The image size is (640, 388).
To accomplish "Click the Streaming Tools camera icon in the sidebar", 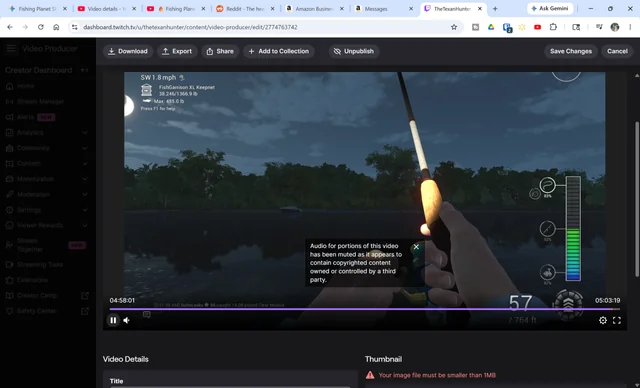I will click(9, 264).
